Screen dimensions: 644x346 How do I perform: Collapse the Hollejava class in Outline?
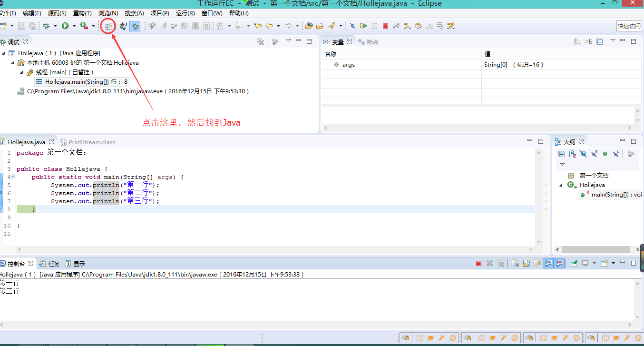561,185
